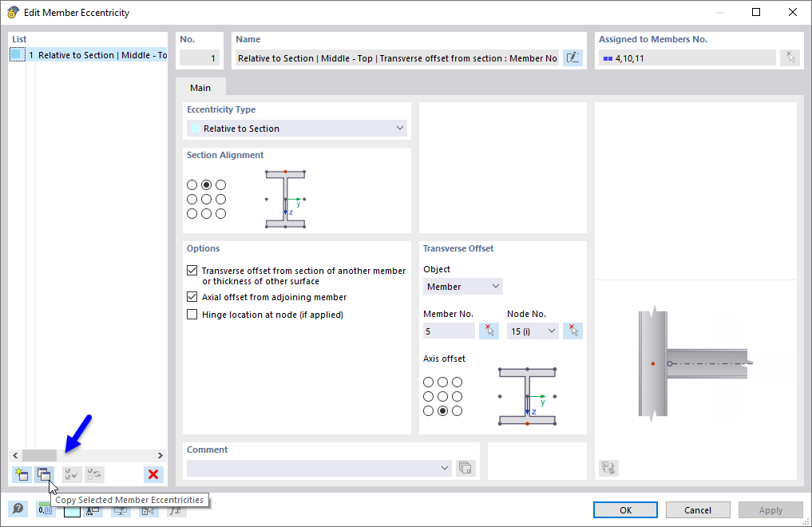Pick node graphically beside Node No.
Screen dimensions: 812x527
[572, 331]
